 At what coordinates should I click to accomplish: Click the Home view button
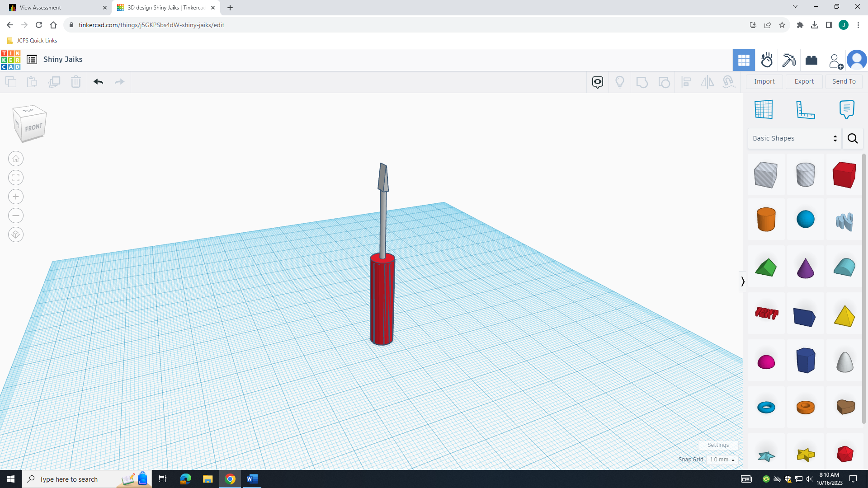16,159
